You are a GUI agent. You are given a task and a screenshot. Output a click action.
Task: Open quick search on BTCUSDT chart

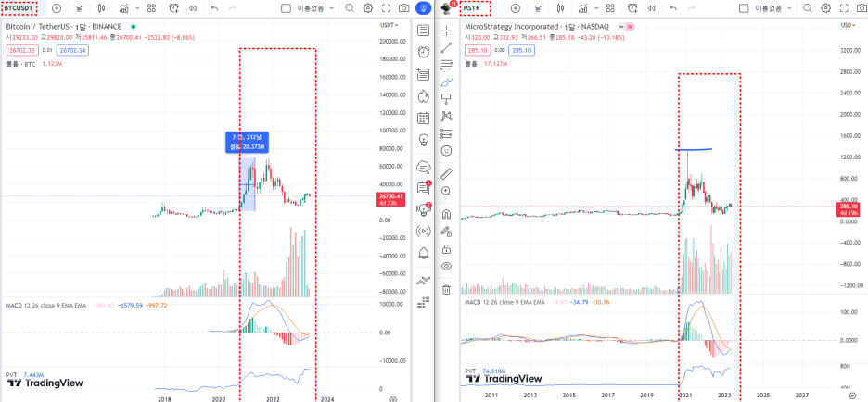[350, 8]
